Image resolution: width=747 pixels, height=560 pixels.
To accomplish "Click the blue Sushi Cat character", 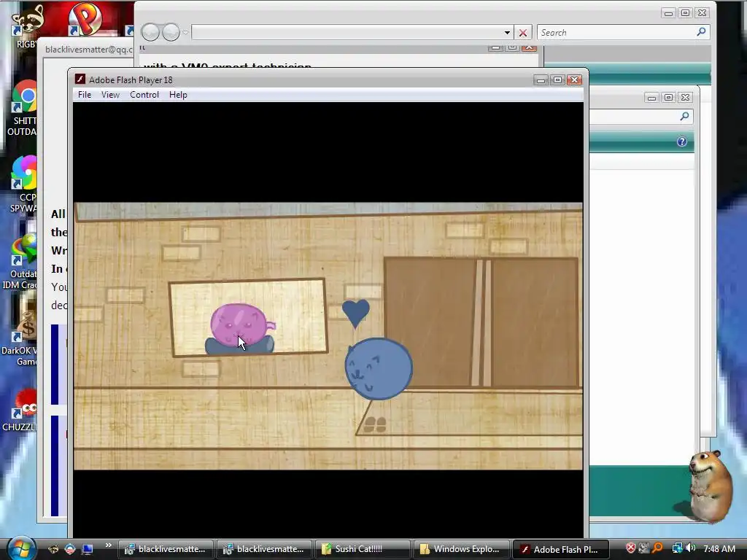I will (x=379, y=368).
